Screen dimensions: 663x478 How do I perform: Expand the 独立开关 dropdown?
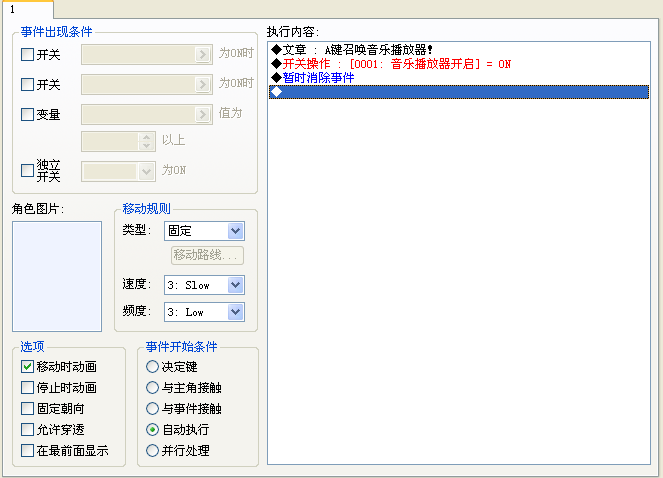[x=146, y=172]
